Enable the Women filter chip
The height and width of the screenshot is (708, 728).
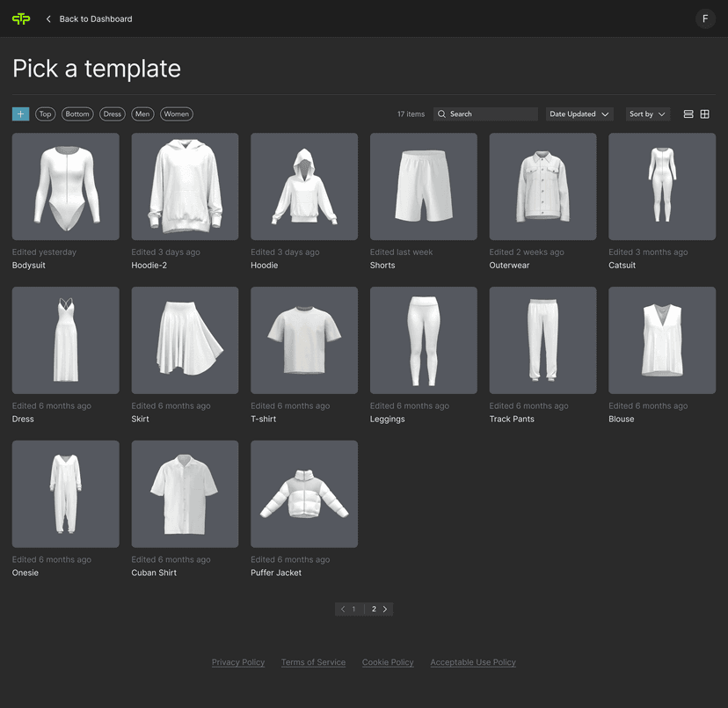point(176,114)
